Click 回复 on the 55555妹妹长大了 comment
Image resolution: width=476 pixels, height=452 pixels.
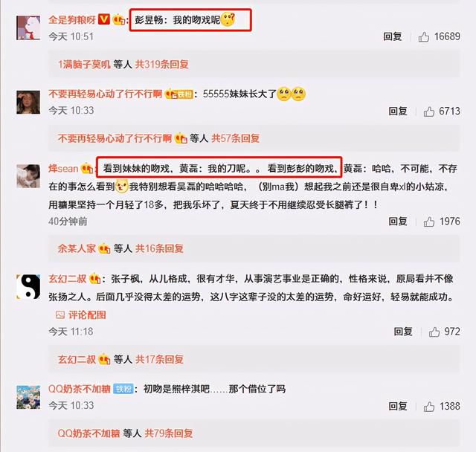click(398, 112)
